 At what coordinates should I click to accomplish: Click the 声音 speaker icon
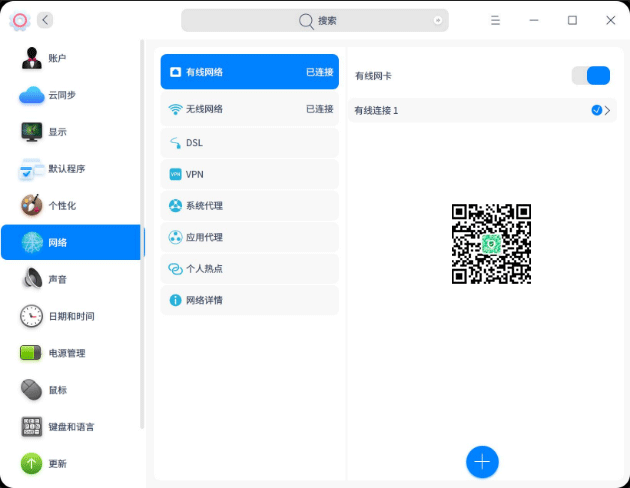pos(32,279)
